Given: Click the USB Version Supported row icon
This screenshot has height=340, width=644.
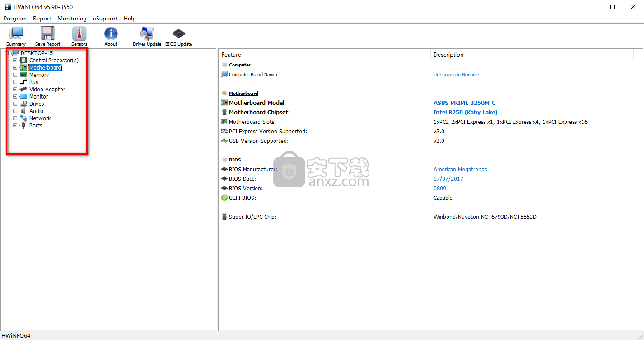Looking at the screenshot, I should [x=224, y=141].
